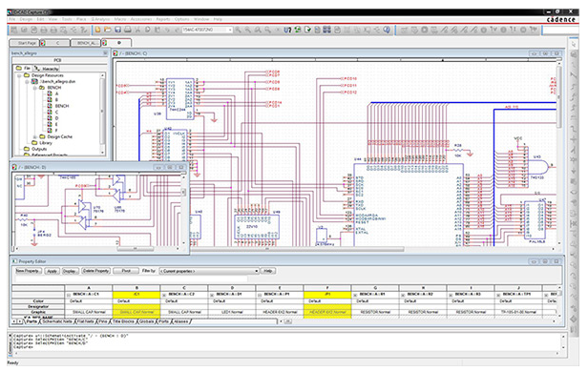Click the Cross Reference parts icon

click(x=327, y=30)
